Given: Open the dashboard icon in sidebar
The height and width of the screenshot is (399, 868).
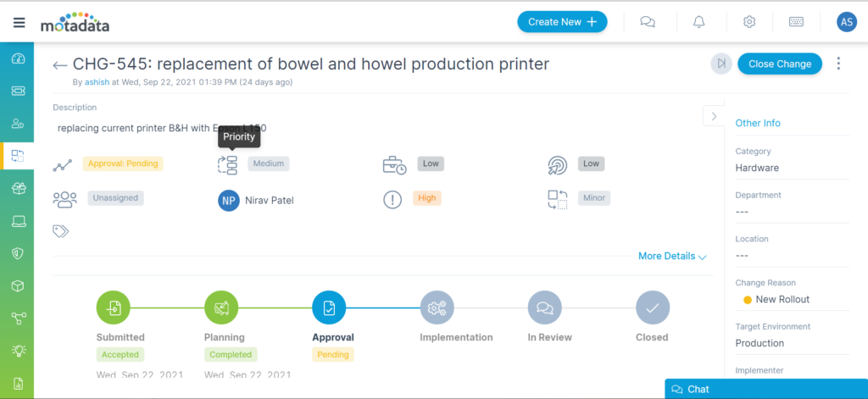Looking at the screenshot, I should coord(18,59).
